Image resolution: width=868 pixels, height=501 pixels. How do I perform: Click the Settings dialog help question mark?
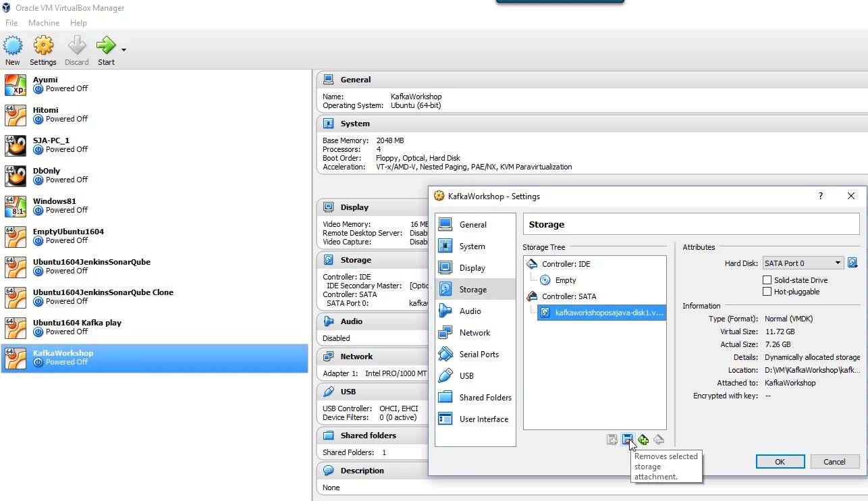(x=821, y=196)
